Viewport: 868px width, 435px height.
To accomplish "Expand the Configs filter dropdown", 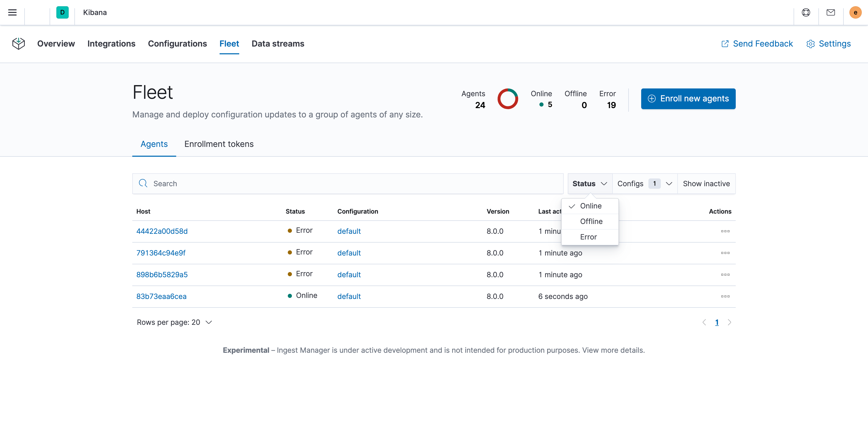I will 644,183.
